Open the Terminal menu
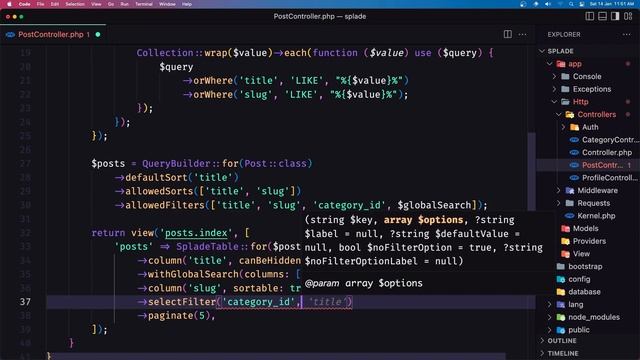 144,4
